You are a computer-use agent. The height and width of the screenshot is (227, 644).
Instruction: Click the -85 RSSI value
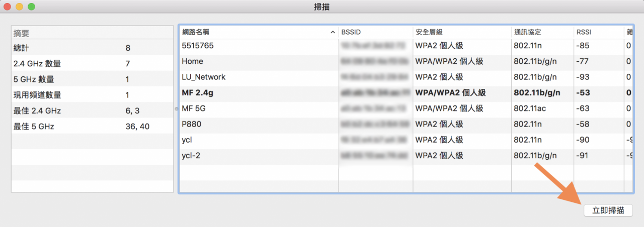(x=583, y=46)
